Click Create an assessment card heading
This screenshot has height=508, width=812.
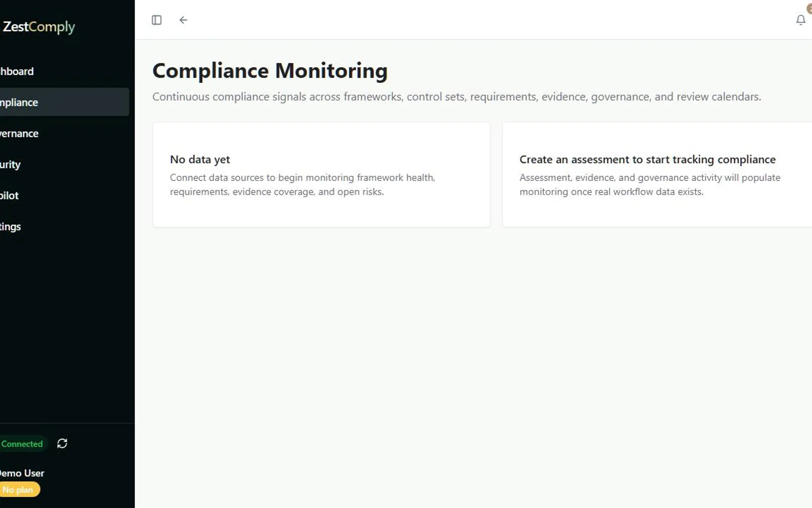648,160
